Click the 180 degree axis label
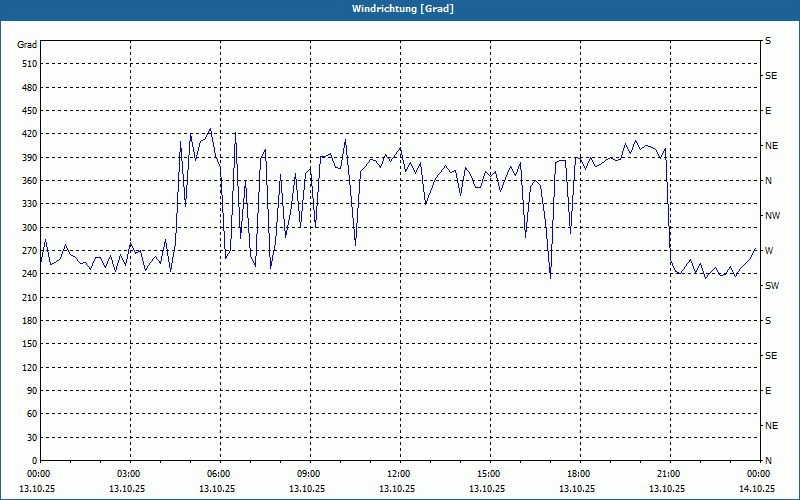The width and height of the screenshot is (800, 500). (30, 321)
